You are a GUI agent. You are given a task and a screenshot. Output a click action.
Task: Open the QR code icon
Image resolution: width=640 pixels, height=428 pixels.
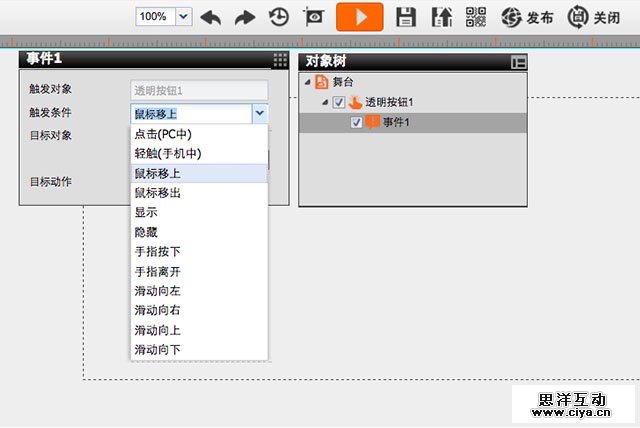pyautogui.click(x=475, y=17)
